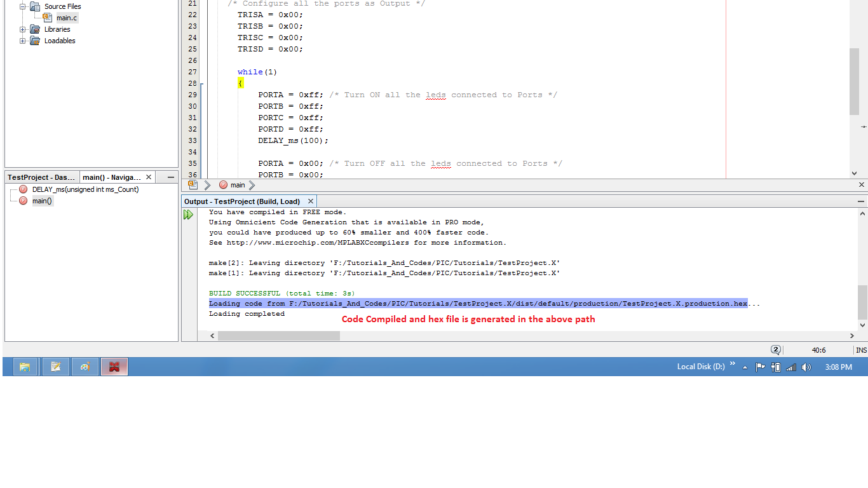Click the network signal tray icon
This screenshot has height=488, width=868.
click(x=791, y=367)
